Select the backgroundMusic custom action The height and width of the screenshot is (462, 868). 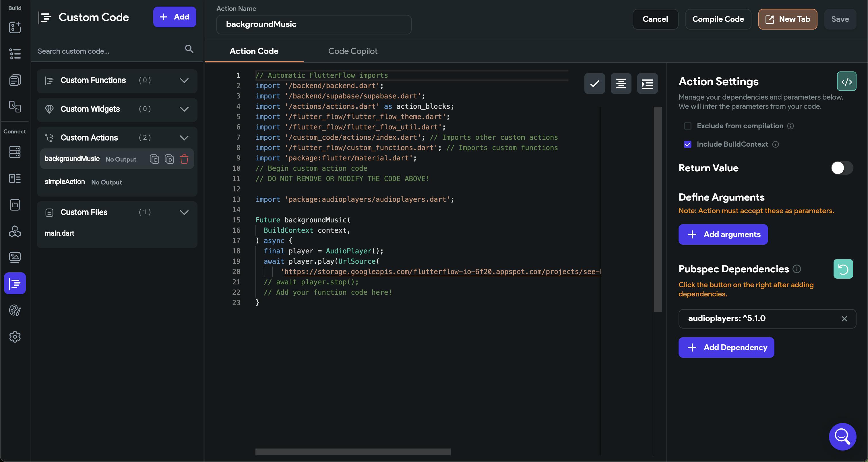[72, 159]
